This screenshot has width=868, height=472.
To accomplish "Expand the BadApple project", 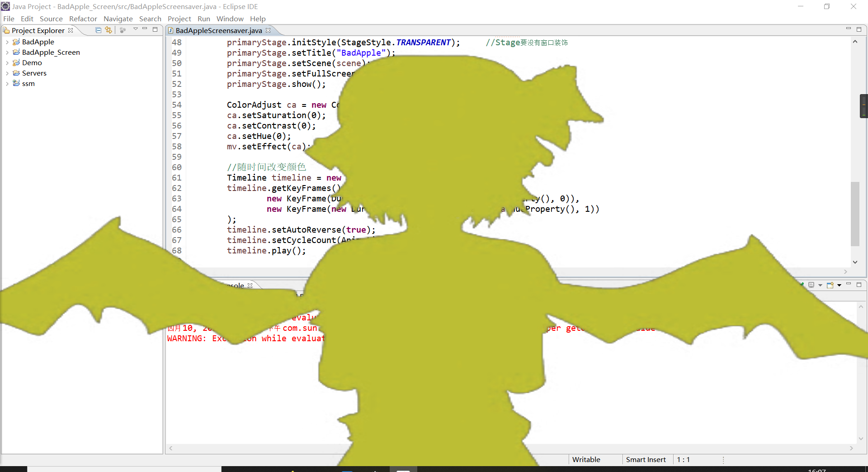I will coord(7,42).
